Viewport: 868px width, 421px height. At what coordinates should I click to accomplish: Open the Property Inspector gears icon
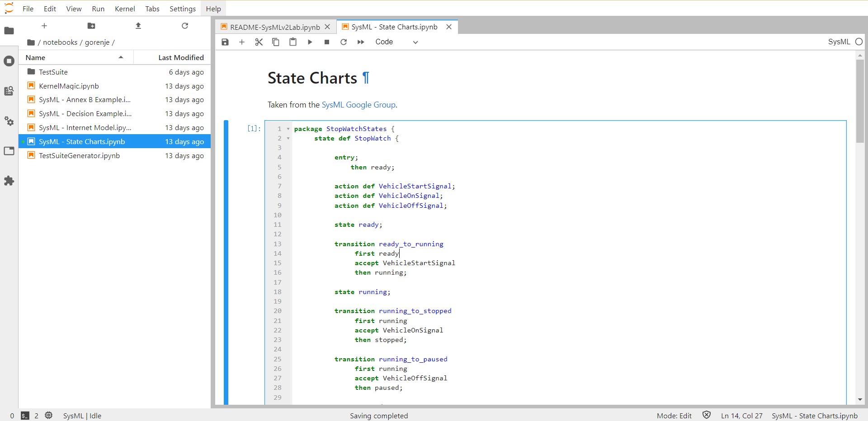coord(9,121)
